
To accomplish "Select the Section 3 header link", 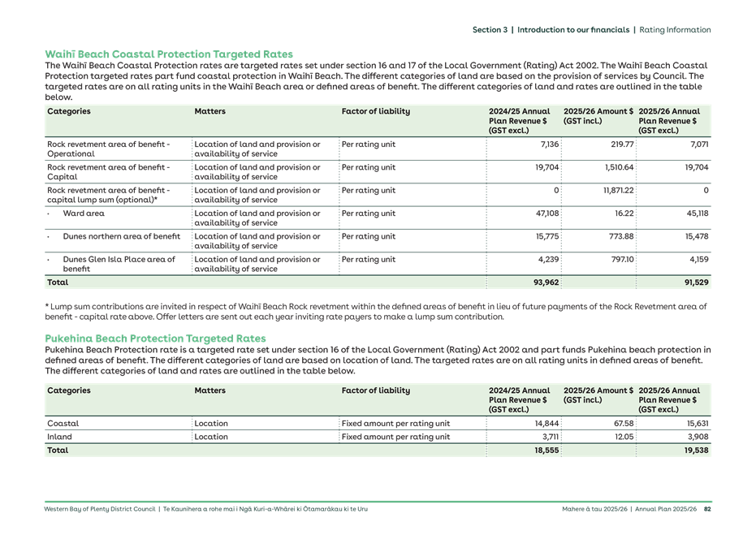I will coord(491,29).
